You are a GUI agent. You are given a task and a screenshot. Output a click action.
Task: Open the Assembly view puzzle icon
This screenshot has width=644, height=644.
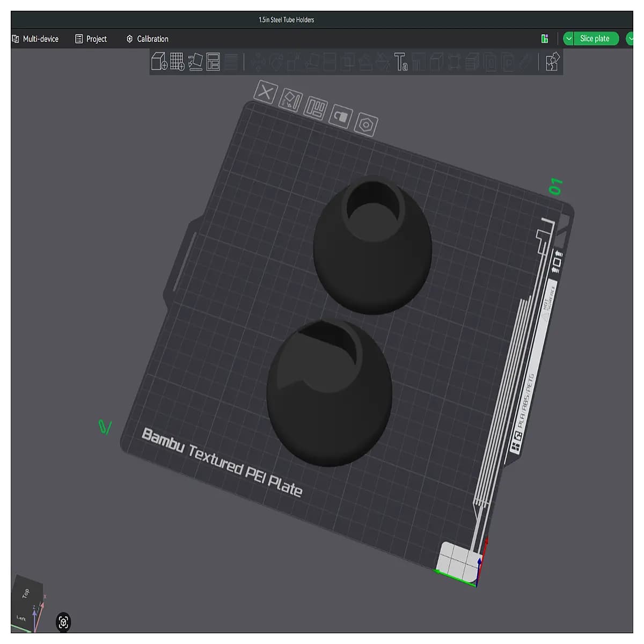(x=552, y=62)
